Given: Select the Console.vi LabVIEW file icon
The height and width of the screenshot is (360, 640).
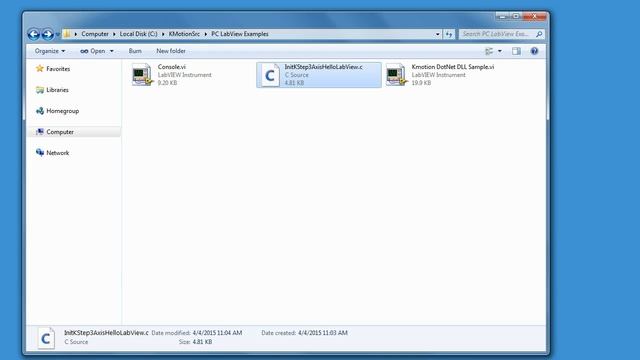Looking at the screenshot, I should point(142,75).
